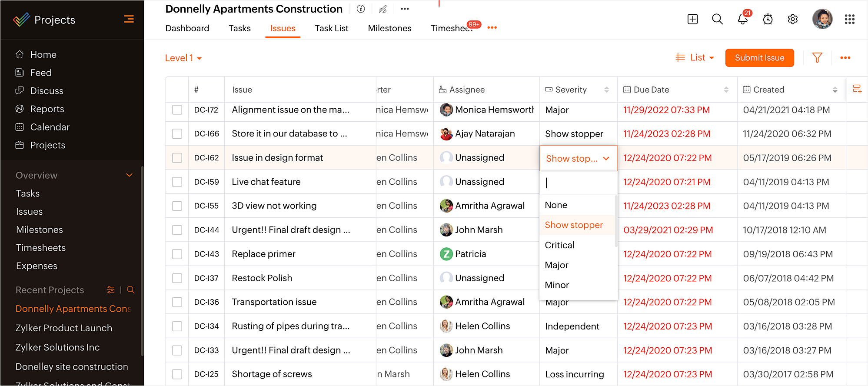868x386 pixels.
Task: Open Zylker Product Launch project link
Action: 64,328
